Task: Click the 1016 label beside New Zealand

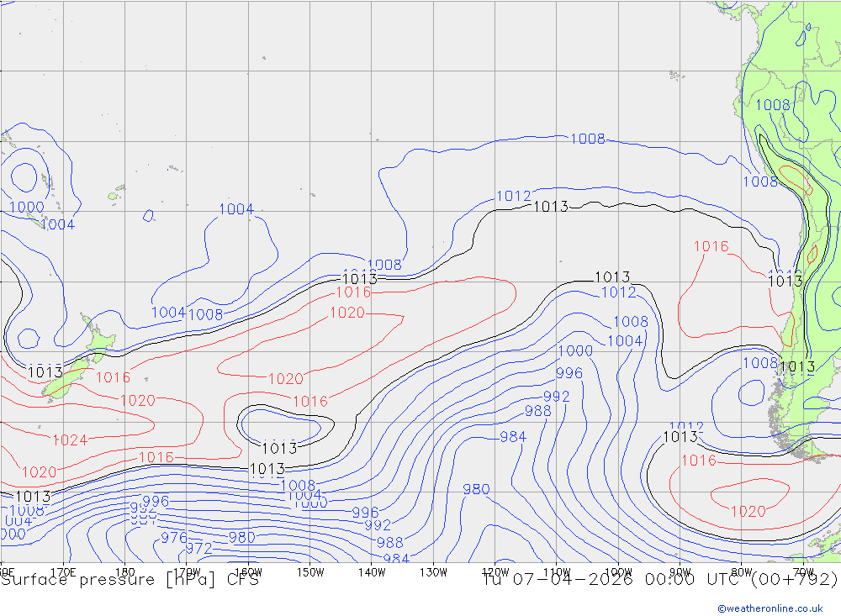Action: (113, 377)
